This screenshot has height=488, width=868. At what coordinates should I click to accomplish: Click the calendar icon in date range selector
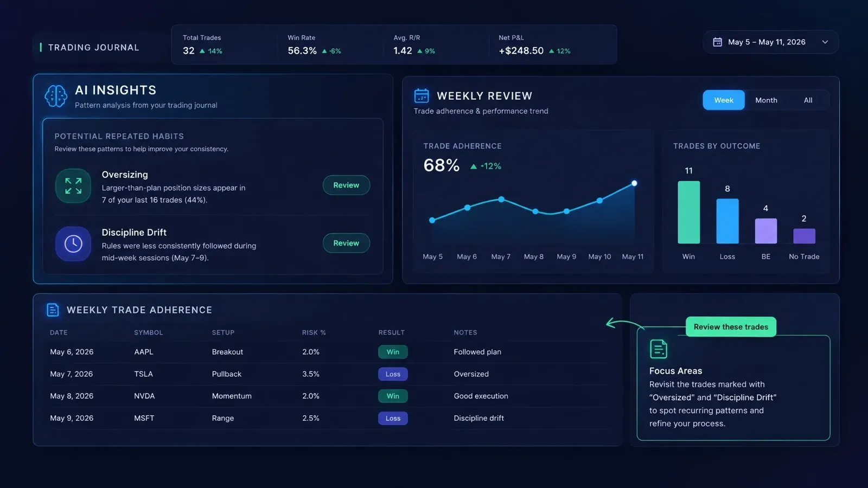(717, 42)
